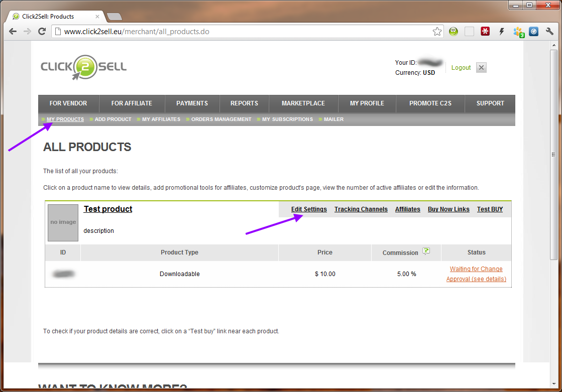Click the blank white extension icon
Screen dimensions: 562x392
click(x=469, y=32)
